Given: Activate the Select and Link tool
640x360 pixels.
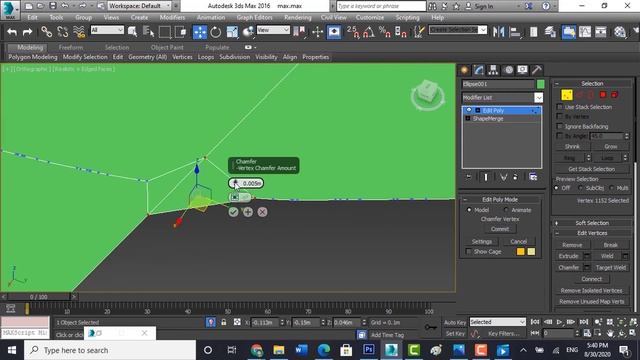Looking at the screenshot, I should [47, 32].
